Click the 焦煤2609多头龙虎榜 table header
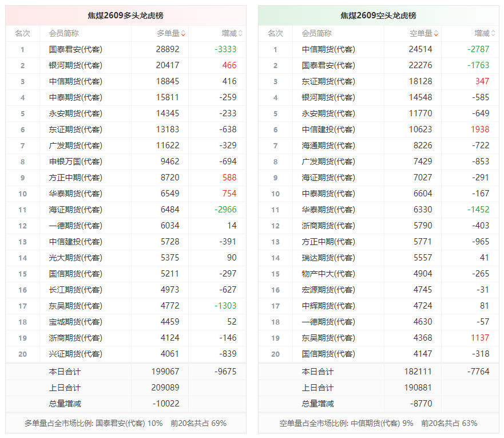This screenshot has height=438, width=504. [126, 15]
